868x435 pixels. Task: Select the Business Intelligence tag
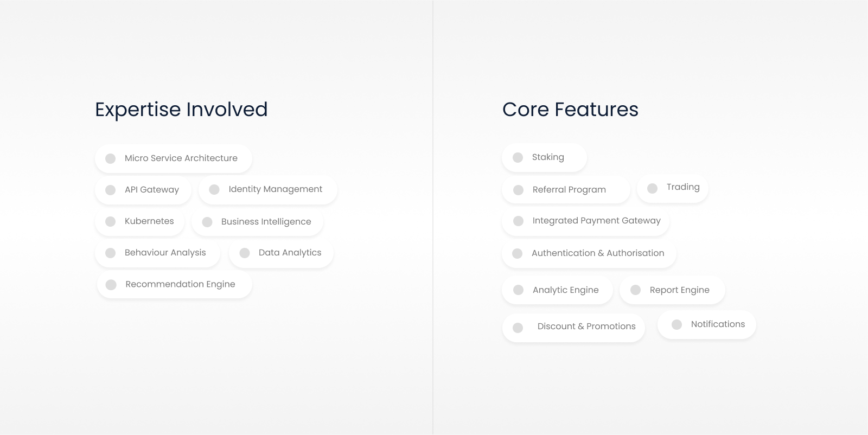point(258,222)
